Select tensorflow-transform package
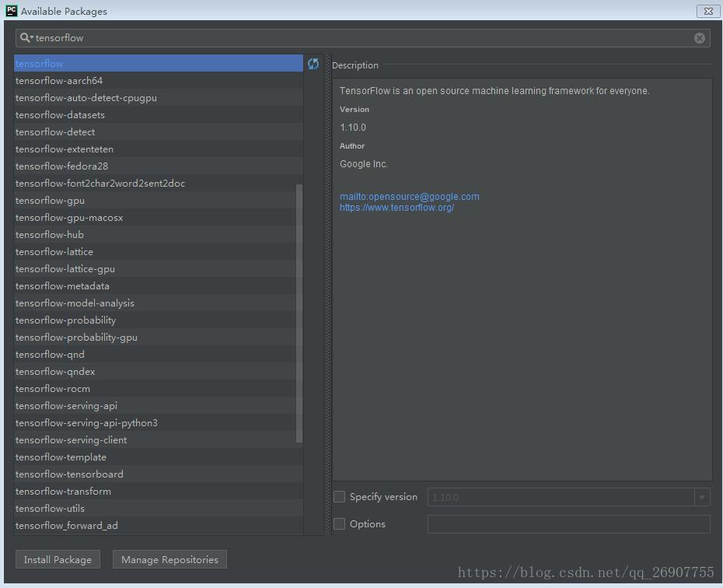Screen dimensions: 723x588 [158, 491]
